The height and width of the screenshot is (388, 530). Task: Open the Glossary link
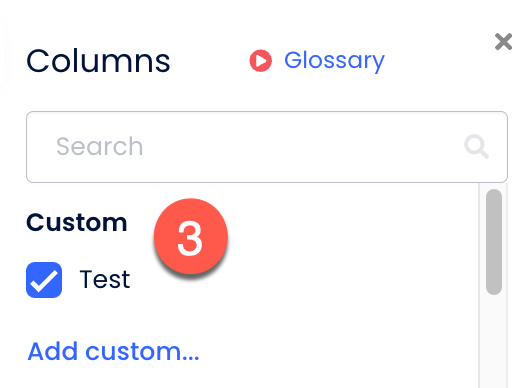click(x=334, y=61)
